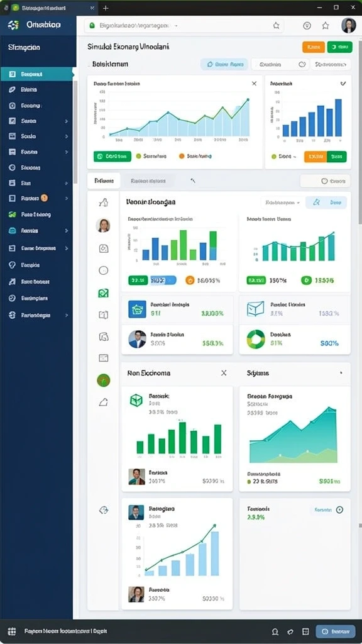Click the round green icon in the inner icon column
This screenshot has width=362, height=644.
click(x=104, y=380)
